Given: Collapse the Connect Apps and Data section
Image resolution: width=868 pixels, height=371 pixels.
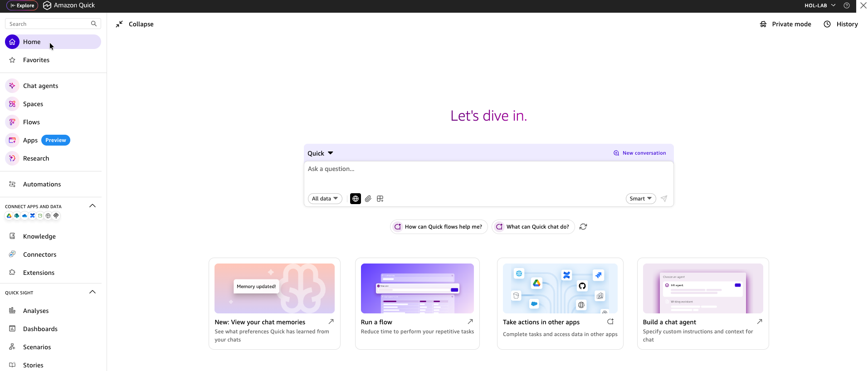Looking at the screenshot, I should [93, 206].
